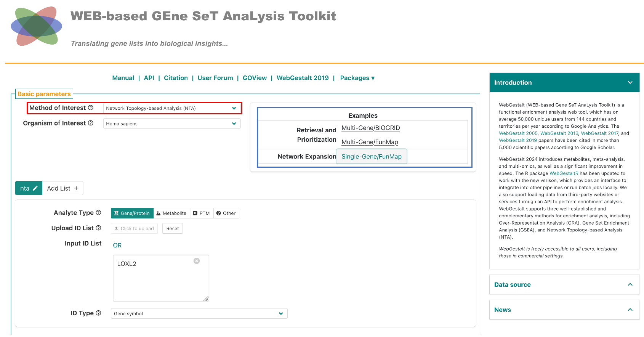Open the WebGestaltR package link

tap(564, 173)
